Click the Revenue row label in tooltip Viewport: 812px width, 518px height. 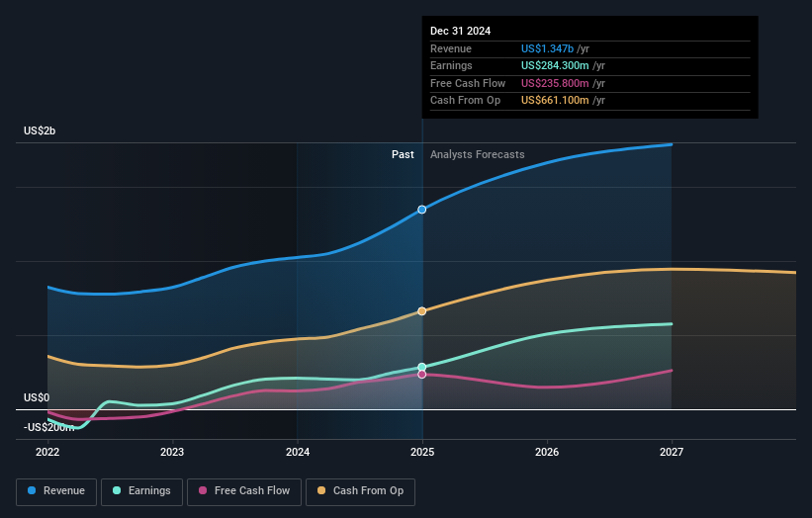tap(451, 48)
